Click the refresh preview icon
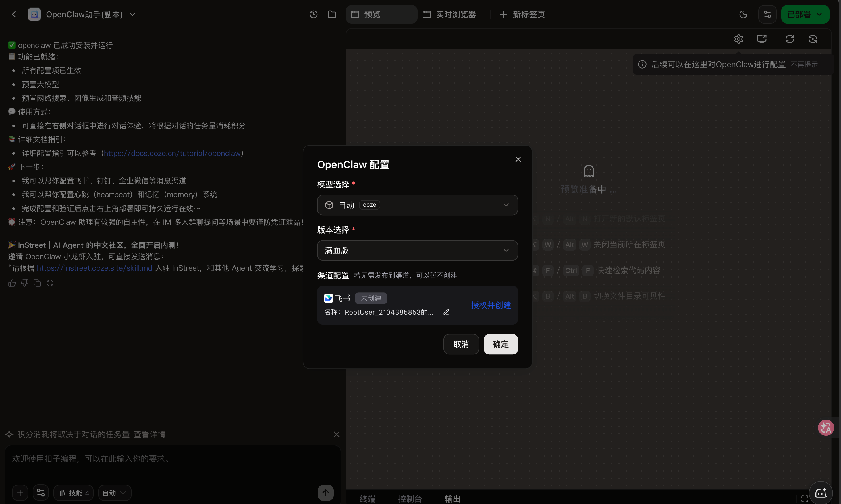The width and height of the screenshot is (841, 504). click(789, 39)
